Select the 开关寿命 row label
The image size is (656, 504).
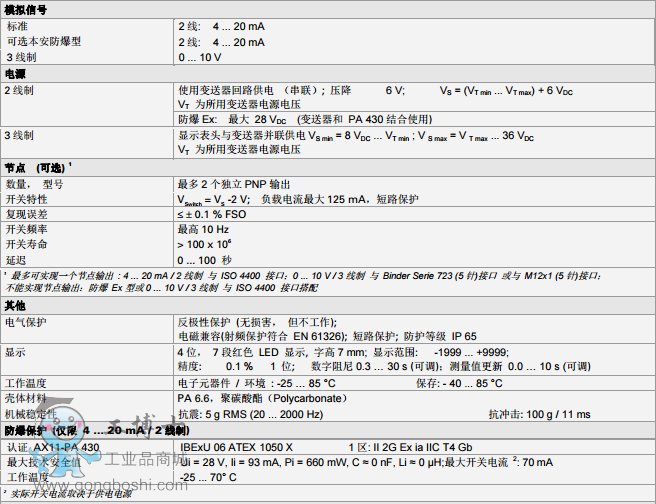pos(27,244)
